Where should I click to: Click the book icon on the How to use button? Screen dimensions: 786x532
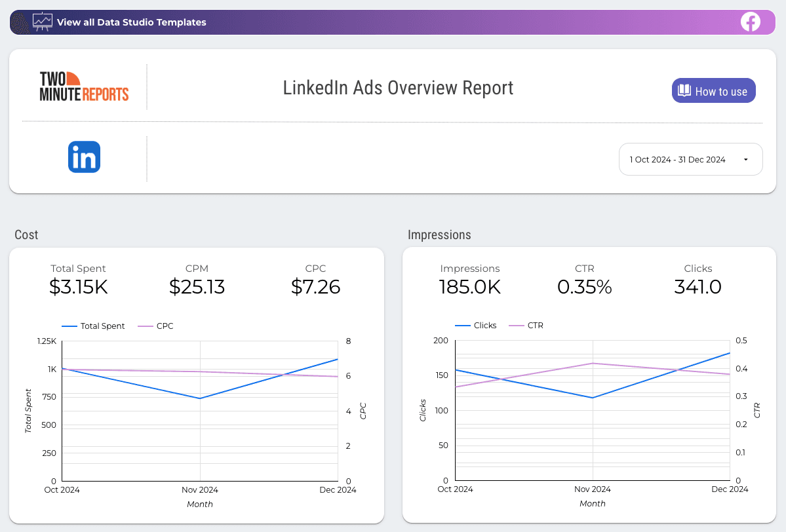(x=684, y=90)
